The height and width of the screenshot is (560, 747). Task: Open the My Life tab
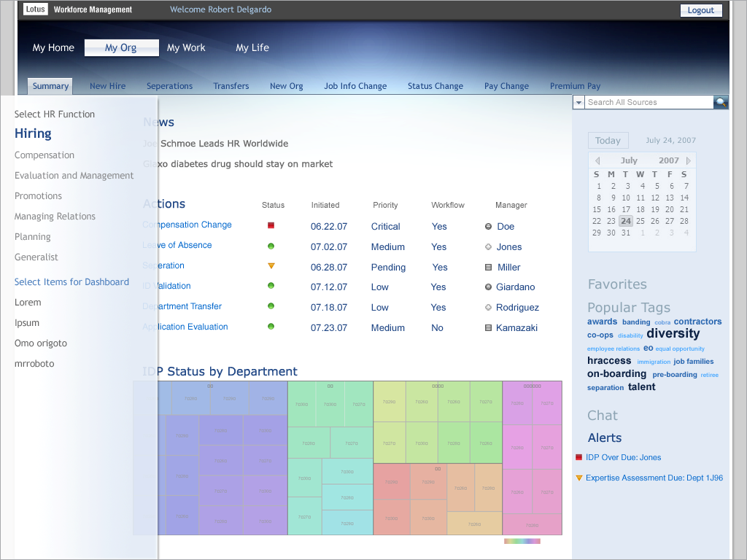(x=252, y=47)
